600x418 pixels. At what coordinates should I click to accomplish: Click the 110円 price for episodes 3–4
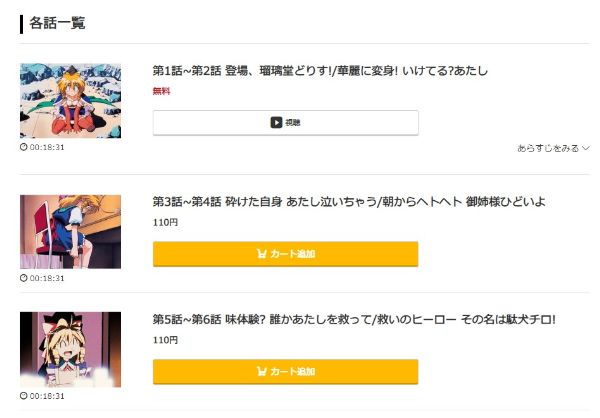point(165,222)
